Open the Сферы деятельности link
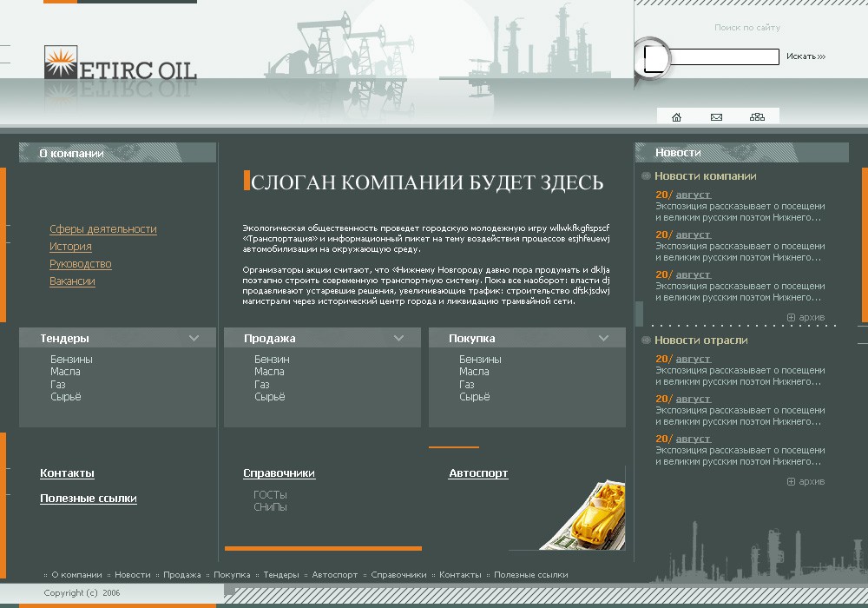868x608 pixels. point(103,229)
